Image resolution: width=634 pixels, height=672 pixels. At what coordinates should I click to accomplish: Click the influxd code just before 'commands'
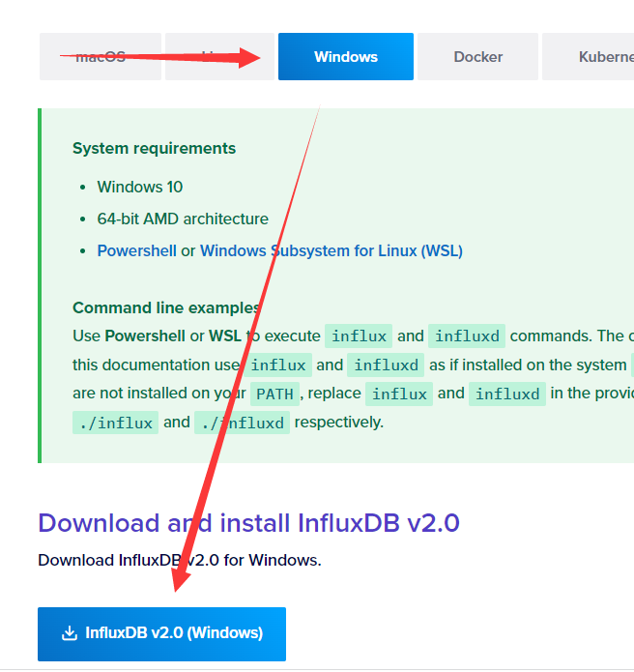467,336
